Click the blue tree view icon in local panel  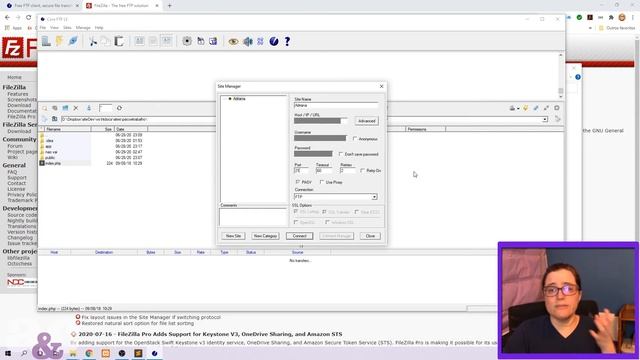[65, 108]
